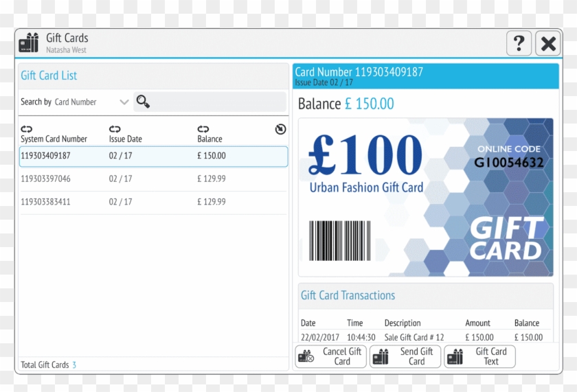Click the £ 129.99 balance for card 119303397046
This screenshot has height=392, width=577.
[212, 178]
